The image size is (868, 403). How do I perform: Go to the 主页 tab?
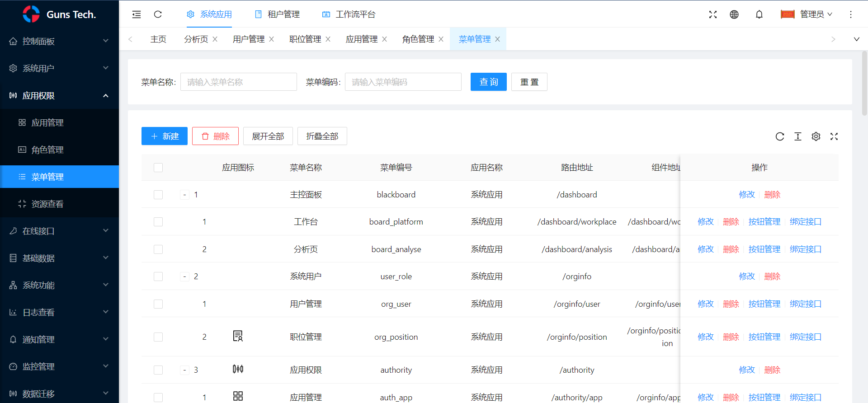click(158, 39)
